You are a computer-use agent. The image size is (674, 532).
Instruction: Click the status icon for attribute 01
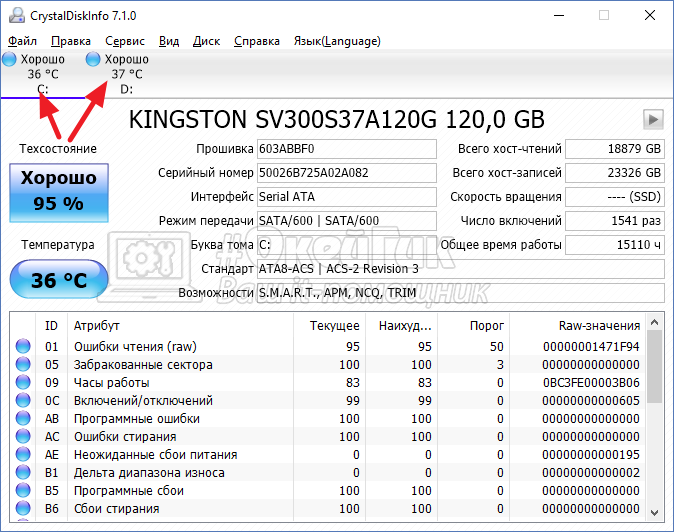[23, 346]
